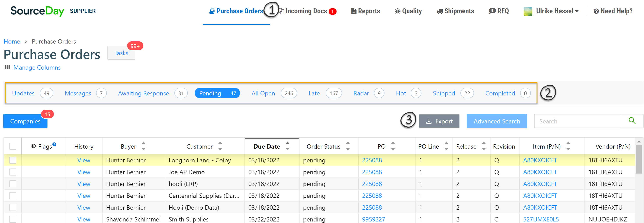Screen dimensions: 644x223
Task: Open item 527UMXE0L5 link
Action: [541, 219]
